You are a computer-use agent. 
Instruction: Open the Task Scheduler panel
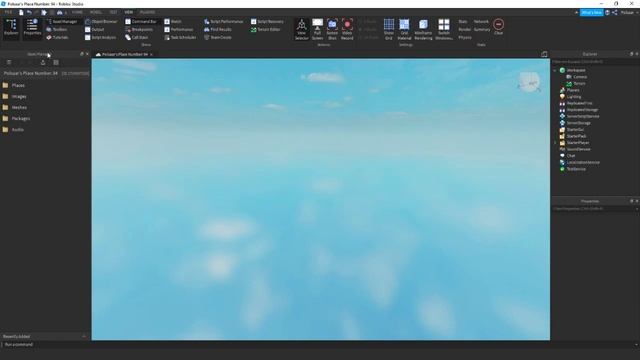coord(180,37)
